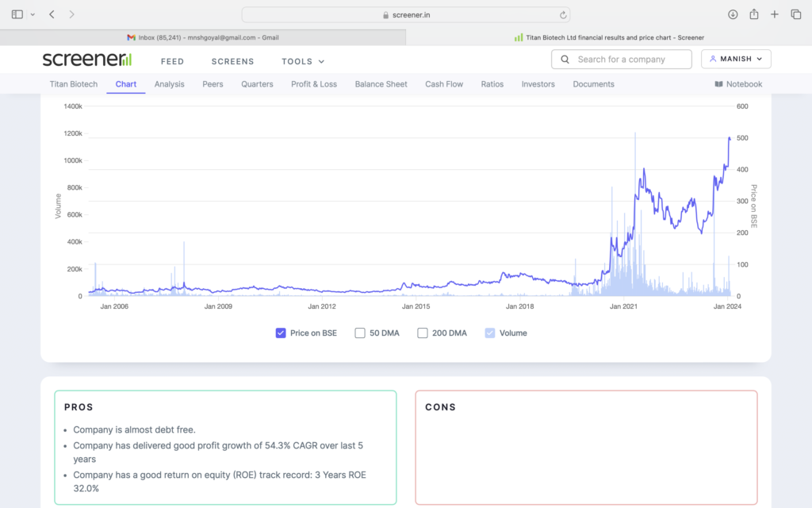The height and width of the screenshot is (508, 812).
Task: Click the 3 Years ROE line
Action: point(220,482)
